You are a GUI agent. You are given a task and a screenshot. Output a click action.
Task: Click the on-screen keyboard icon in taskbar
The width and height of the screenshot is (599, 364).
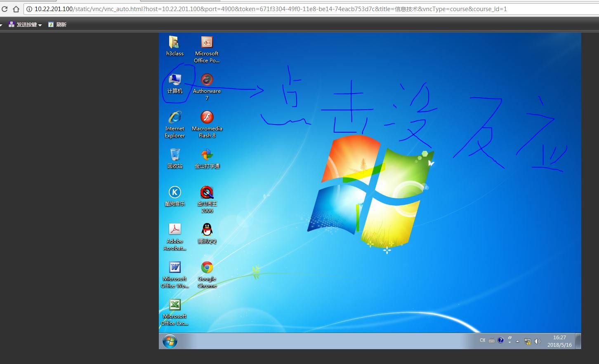pyautogui.click(x=492, y=341)
